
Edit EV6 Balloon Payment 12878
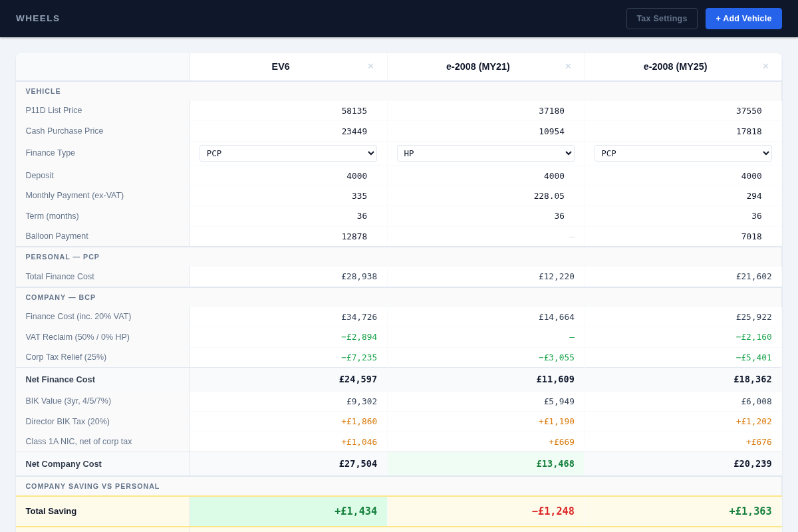click(x=288, y=236)
